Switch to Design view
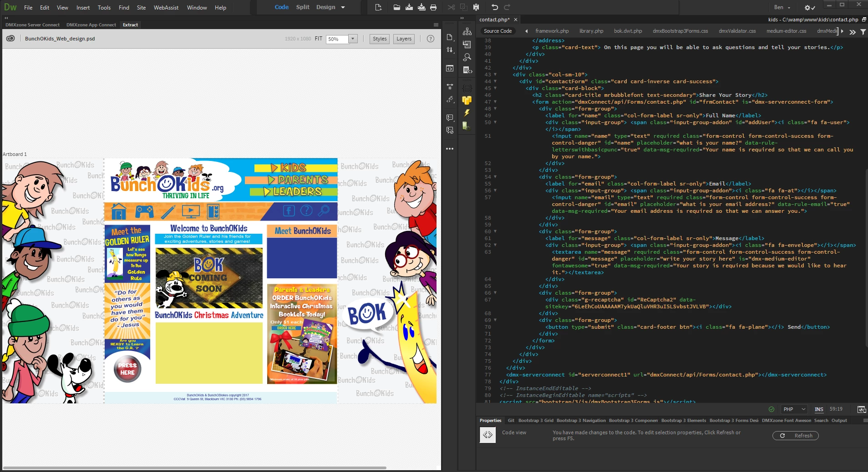Screen dimensions: 868x472 (326, 7)
